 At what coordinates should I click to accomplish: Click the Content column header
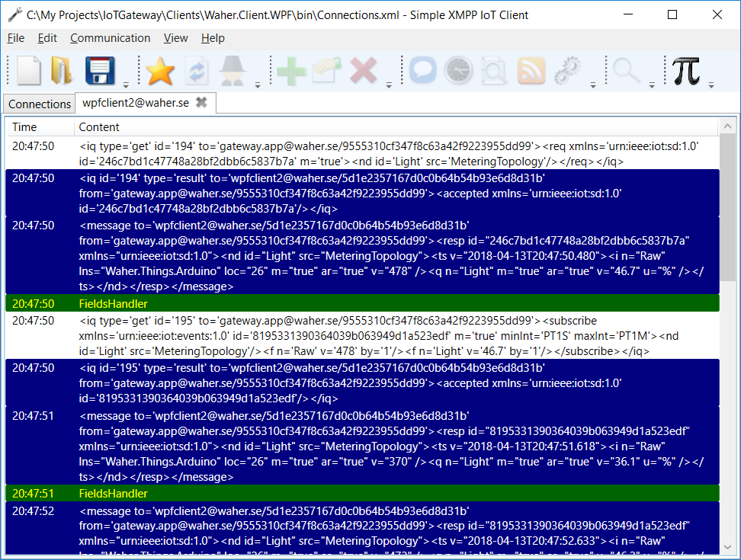99,127
